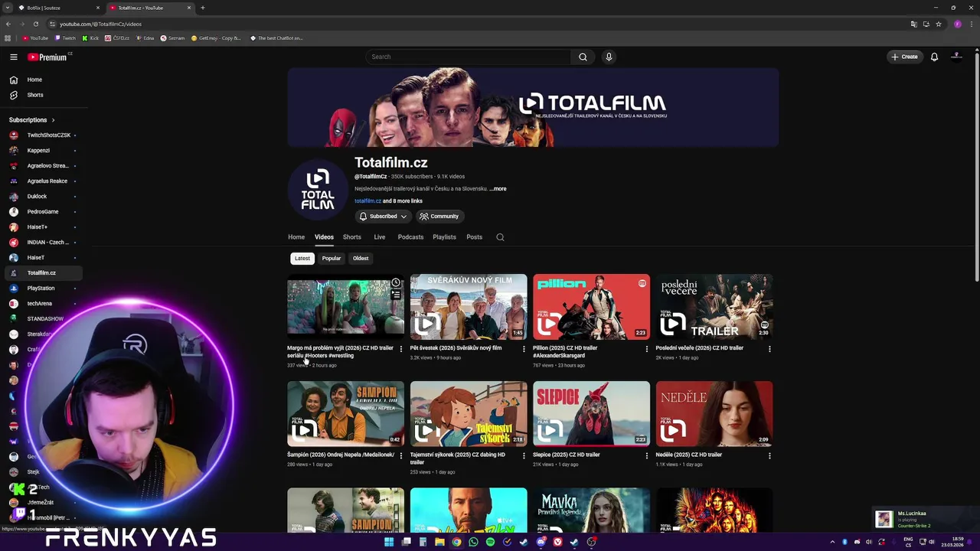The width and height of the screenshot is (980, 551).
Task: Add Margo video to Watch later
Action: click(396, 283)
